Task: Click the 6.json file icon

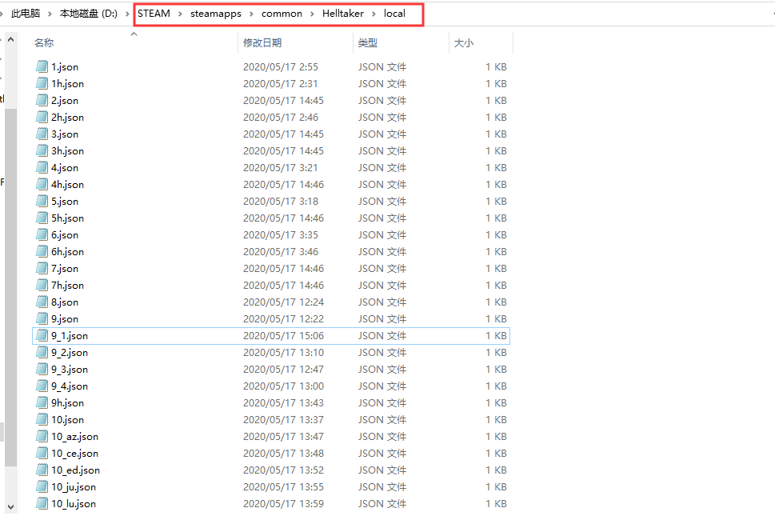Action: 42,235
